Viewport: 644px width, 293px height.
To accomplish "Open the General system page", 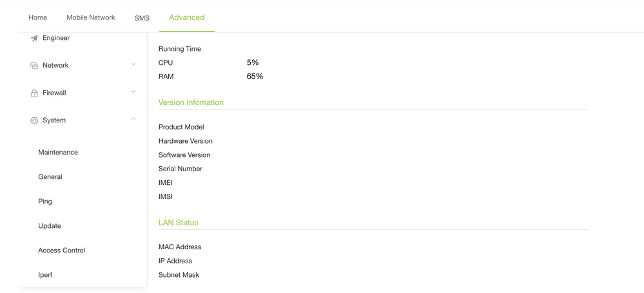I will point(50,176).
